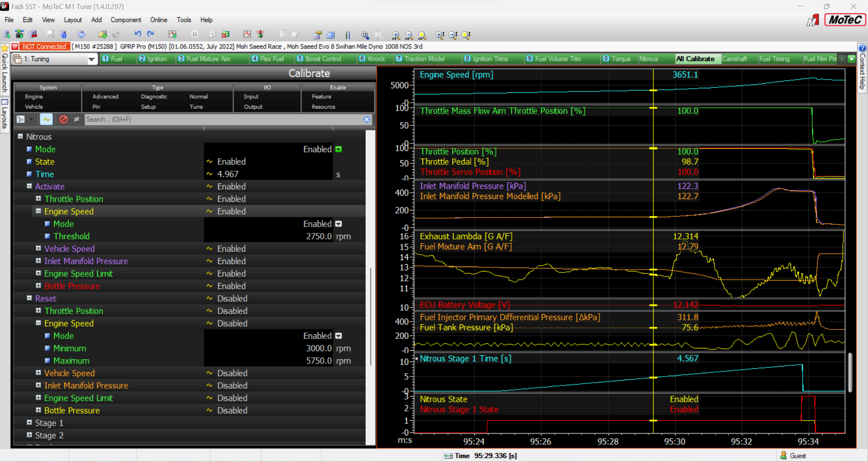
Task: Click the Calibrate tree vertical scrollbar
Action: [371, 317]
